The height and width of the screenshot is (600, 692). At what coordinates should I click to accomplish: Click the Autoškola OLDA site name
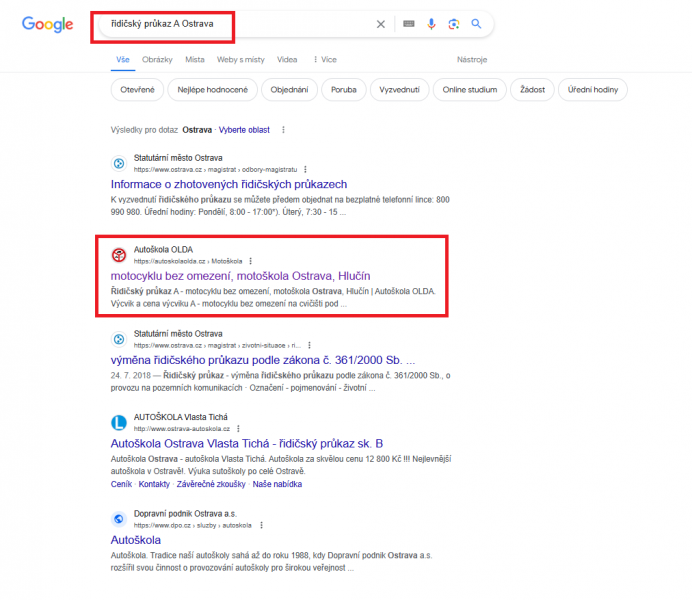(x=163, y=250)
